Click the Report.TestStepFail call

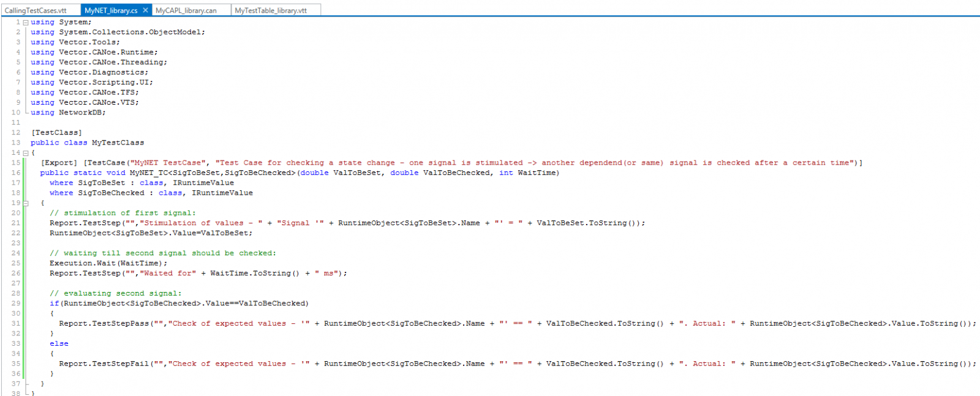[x=104, y=364]
